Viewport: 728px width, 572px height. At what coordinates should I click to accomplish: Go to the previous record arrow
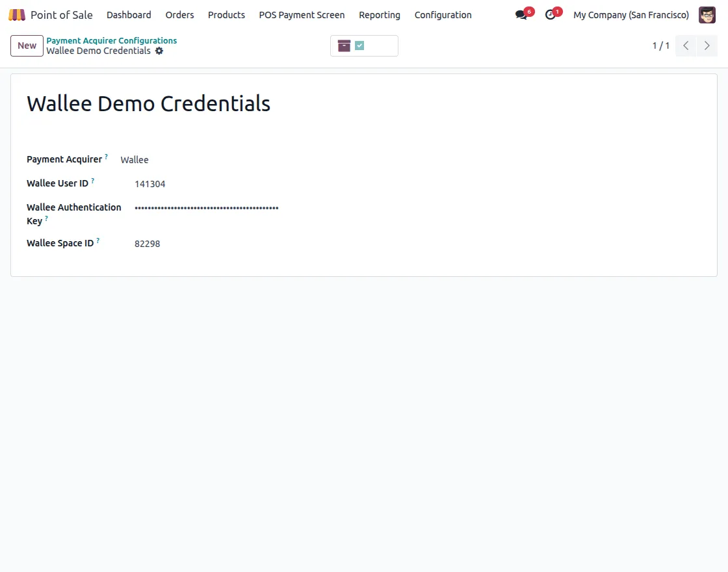point(686,45)
